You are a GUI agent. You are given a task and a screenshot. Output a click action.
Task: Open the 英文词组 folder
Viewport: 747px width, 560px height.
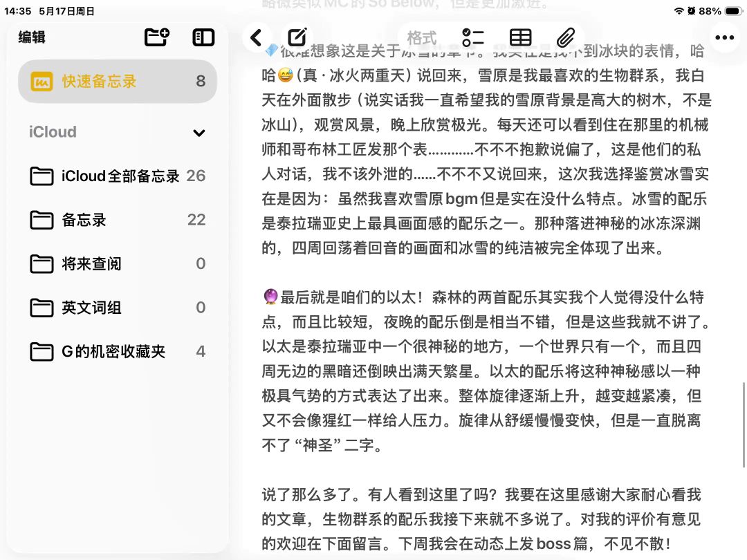tap(118, 308)
